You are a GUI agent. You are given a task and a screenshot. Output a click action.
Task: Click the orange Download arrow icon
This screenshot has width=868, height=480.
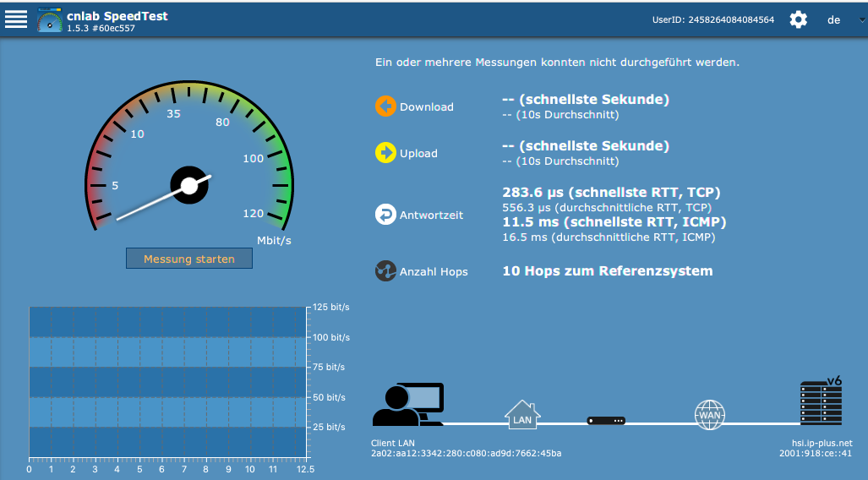point(385,106)
